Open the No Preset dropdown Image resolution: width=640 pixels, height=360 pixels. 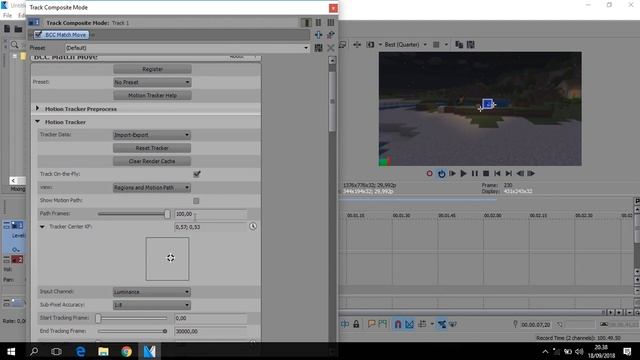pos(152,82)
